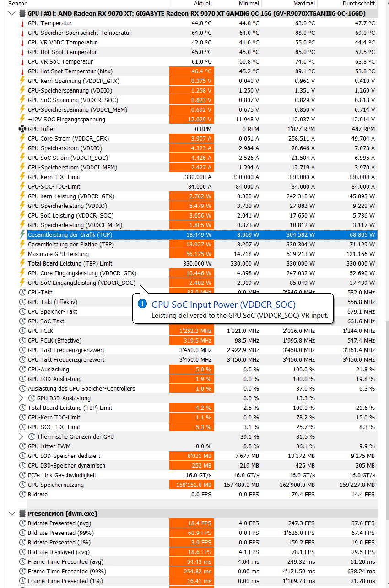Click the GPU chip icon in the Radeon RX 9070 XT header
The width and height of the screenshot is (389, 588).
tap(22, 13)
